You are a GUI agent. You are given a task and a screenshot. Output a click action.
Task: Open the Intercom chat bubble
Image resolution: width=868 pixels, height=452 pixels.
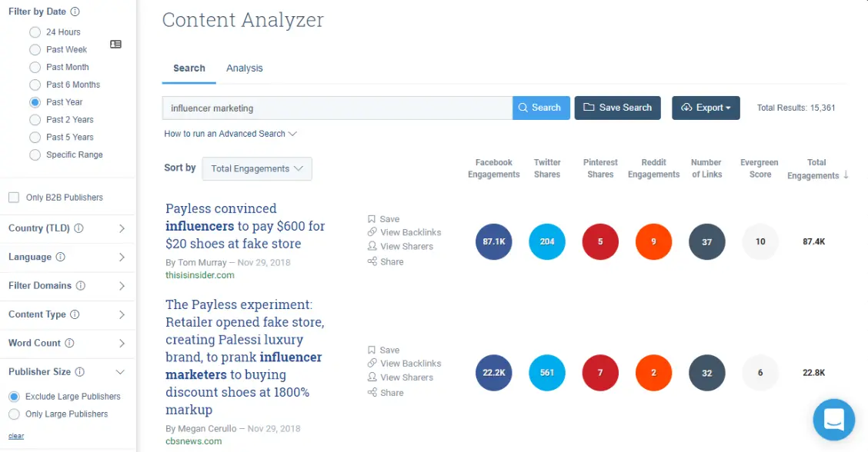click(x=834, y=420)
